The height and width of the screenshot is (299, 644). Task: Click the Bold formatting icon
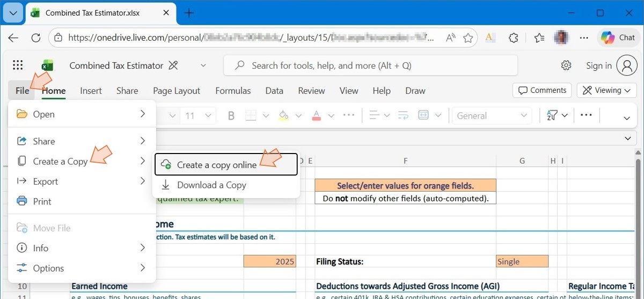click(x=231, y=115)
